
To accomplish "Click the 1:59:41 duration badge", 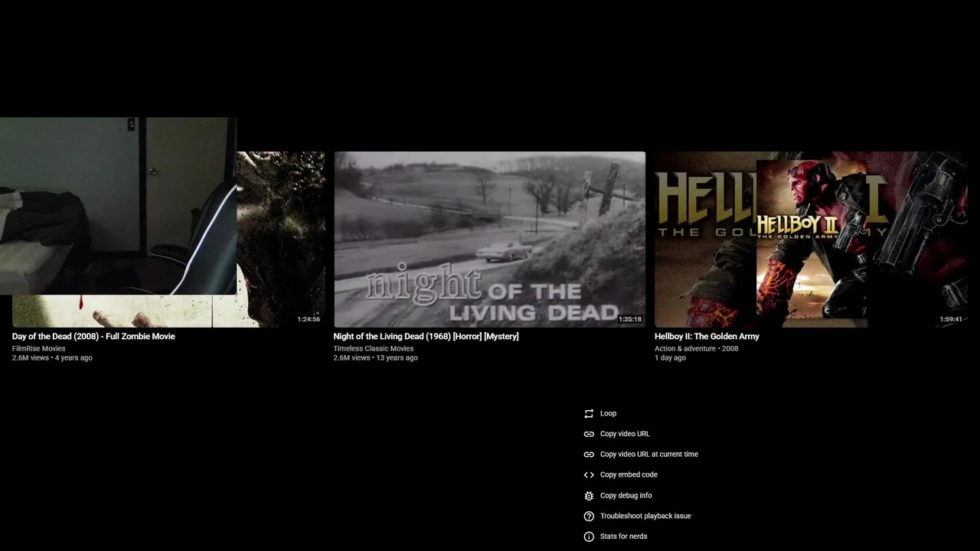I will (951, 319).
